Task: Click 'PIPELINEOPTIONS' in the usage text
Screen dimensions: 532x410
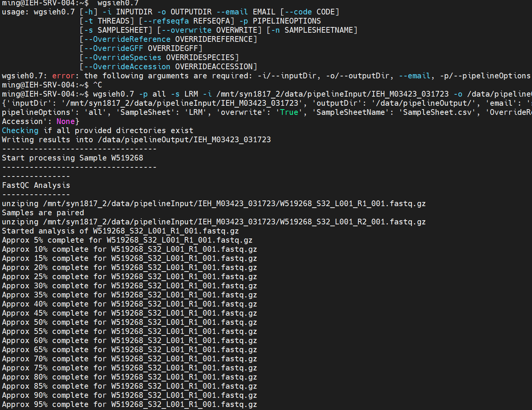Action: click(x=287, y=21)
